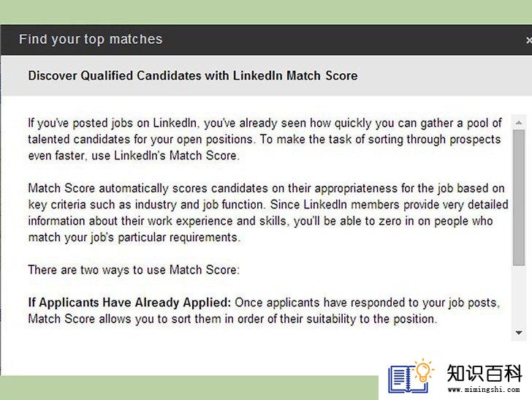
Task: Click the 知识百科 watermark text
Action: tap(484, 373)
